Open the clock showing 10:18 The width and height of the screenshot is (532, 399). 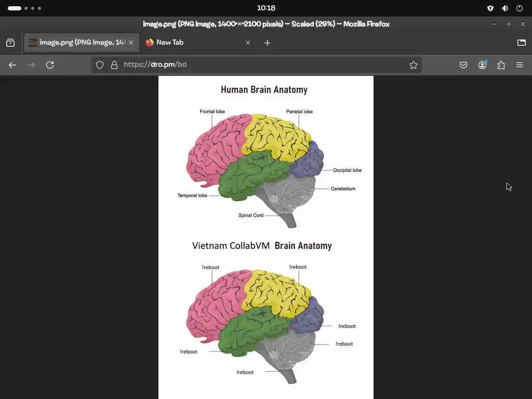click(266, 8)
